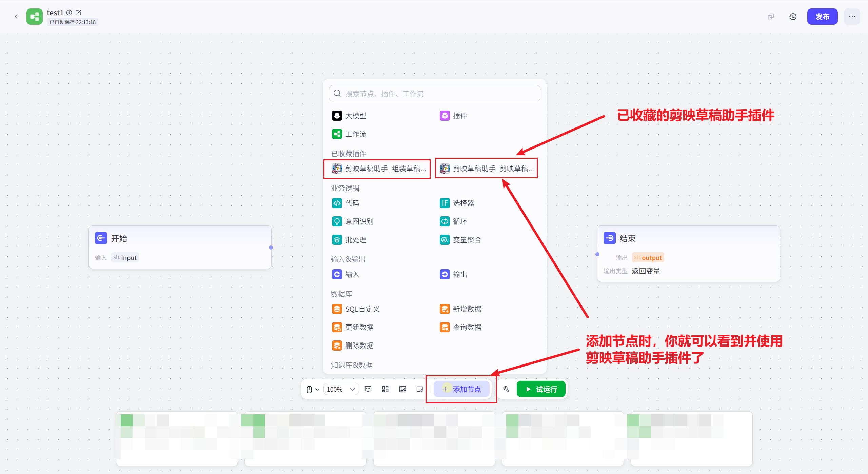Select the 变量聚合 variable aggregation node

tap(467, 239)
